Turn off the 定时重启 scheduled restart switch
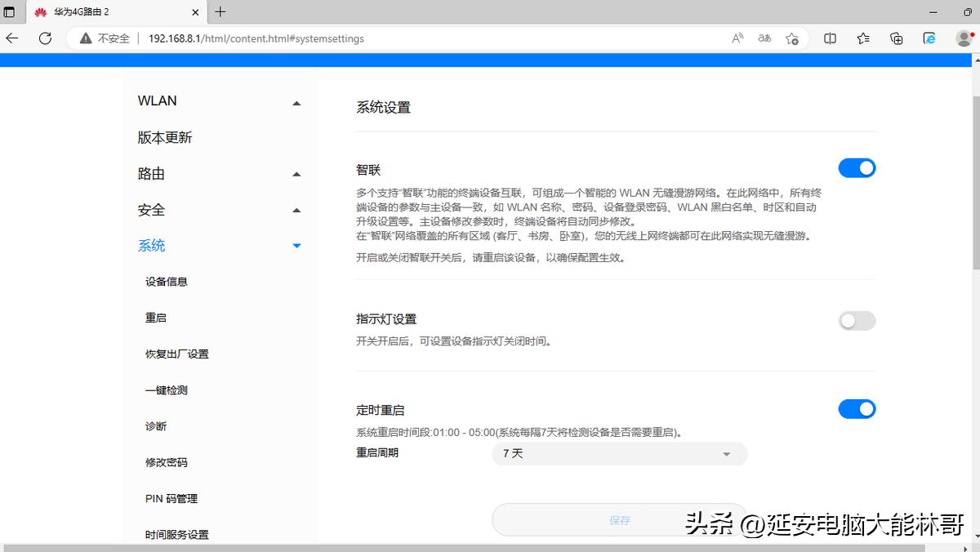 tap(856, 408)
